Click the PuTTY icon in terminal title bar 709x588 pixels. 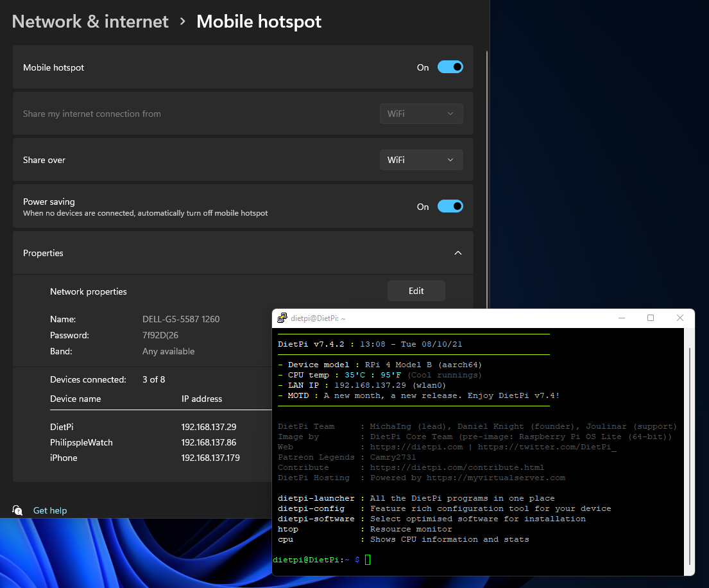[x=282, y=318]
